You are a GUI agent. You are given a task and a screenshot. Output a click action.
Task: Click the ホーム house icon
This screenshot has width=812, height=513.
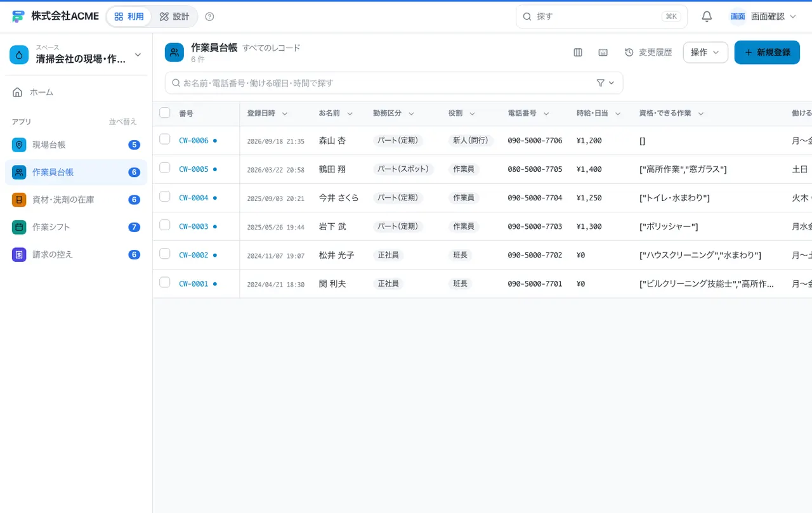pos(18,92)
